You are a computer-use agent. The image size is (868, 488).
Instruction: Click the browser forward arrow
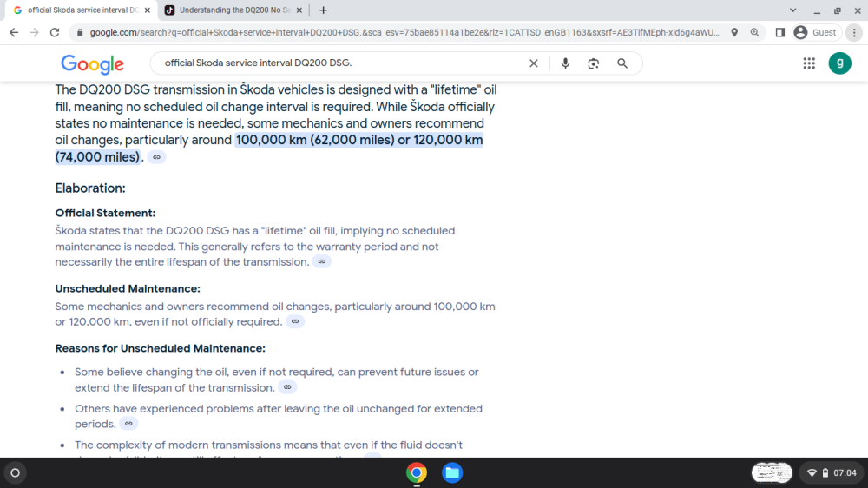35,33
